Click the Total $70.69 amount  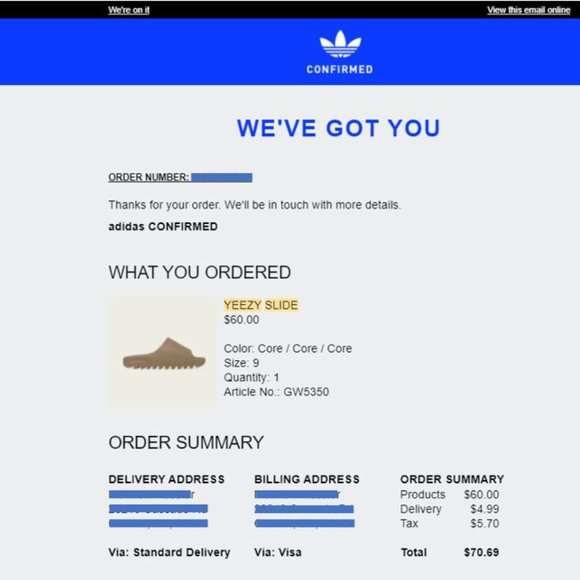[481, 552]
